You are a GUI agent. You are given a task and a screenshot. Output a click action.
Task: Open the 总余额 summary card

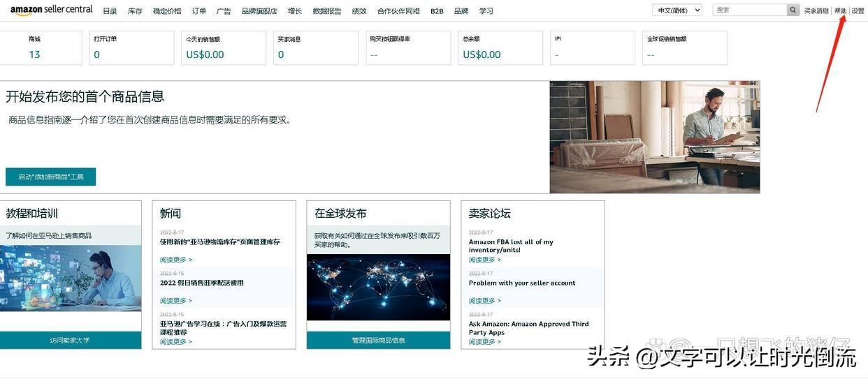(500, 47)
